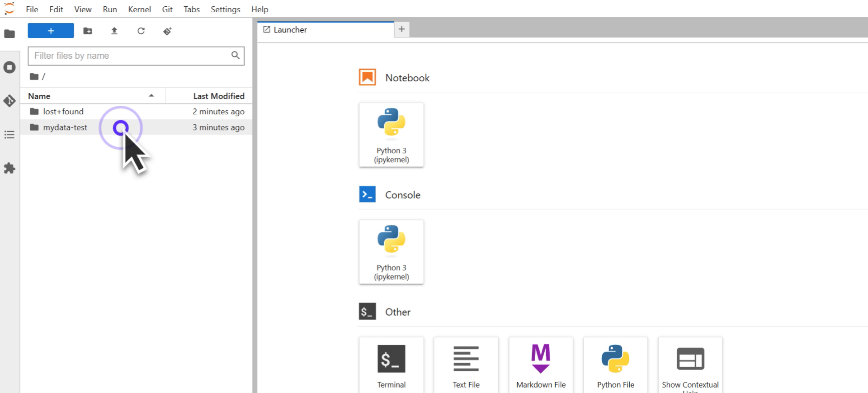Click the Console section icon
The image size is (868, 393).
367,194
